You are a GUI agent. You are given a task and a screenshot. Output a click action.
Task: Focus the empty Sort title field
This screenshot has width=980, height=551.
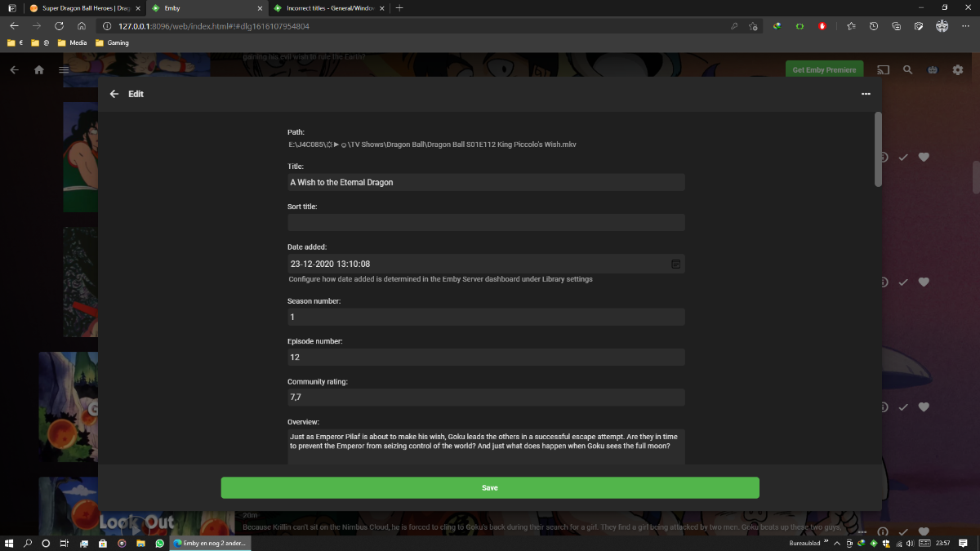pos(486,222)
